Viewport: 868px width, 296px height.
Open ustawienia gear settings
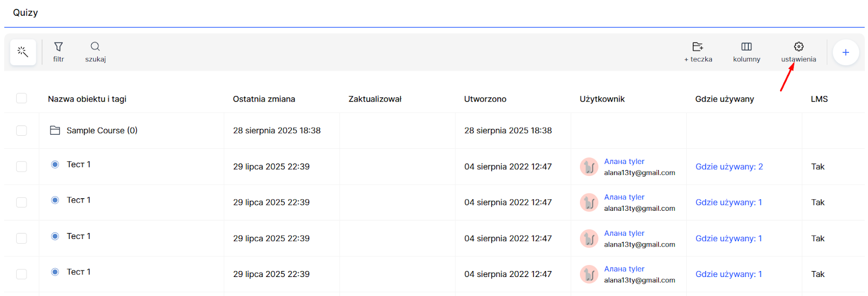coord(799,47)
